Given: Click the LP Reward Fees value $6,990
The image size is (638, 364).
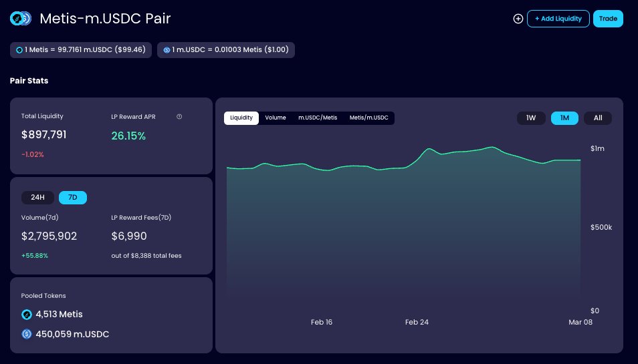Looking at the screenshot, I should (129, 236).
